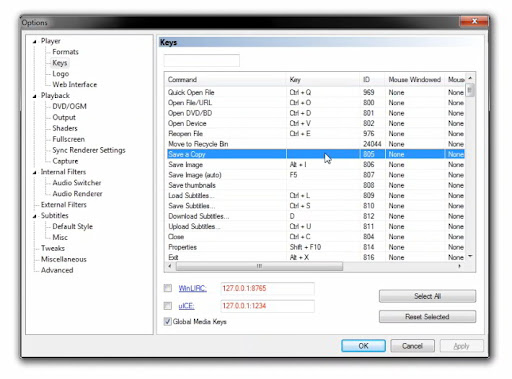Image resolution: width=512 pixels, height=379 pixels.
Task: Open Audio Renderer settings
Action: click(x=77, y=194)
